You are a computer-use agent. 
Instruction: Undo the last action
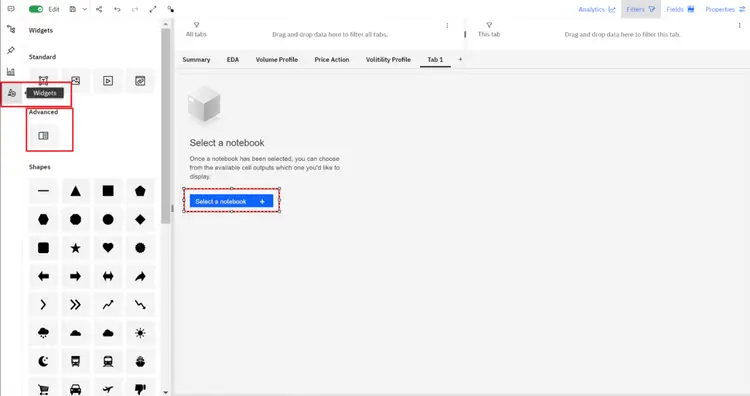pyautogui.click(x=117, y=9)
